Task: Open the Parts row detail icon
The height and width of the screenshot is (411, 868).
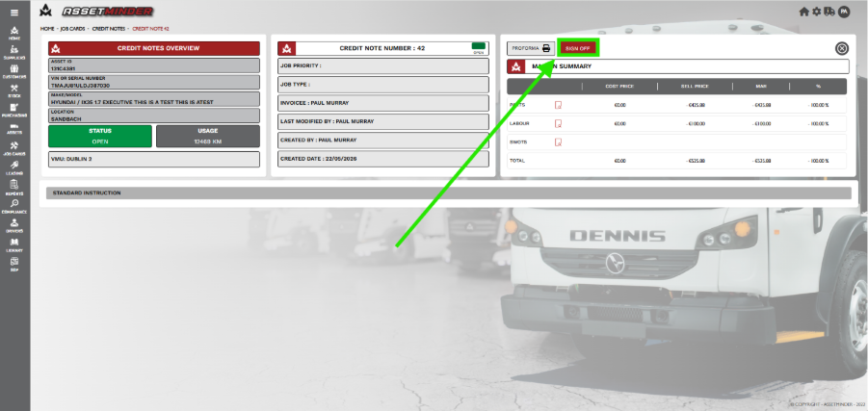Action: point(559,105)
